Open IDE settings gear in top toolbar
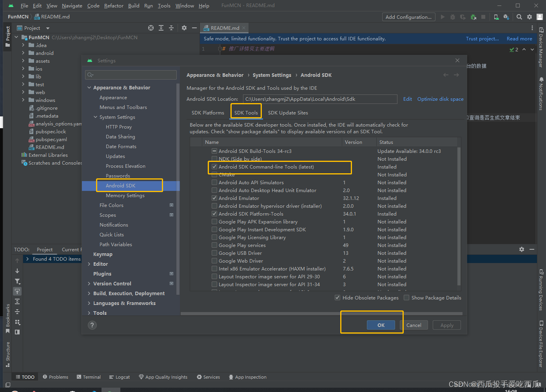The height and width of the screenshot is (392, 546). click(x=530, y=17)
